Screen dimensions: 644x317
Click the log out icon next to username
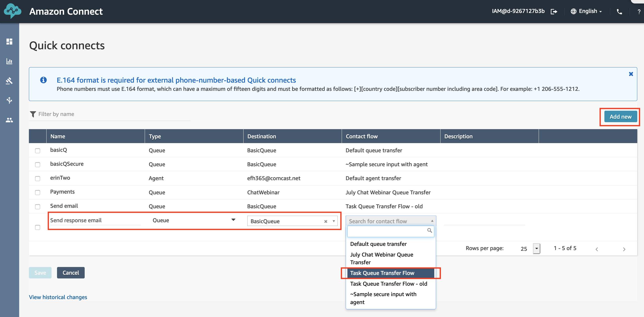[554, 11]
